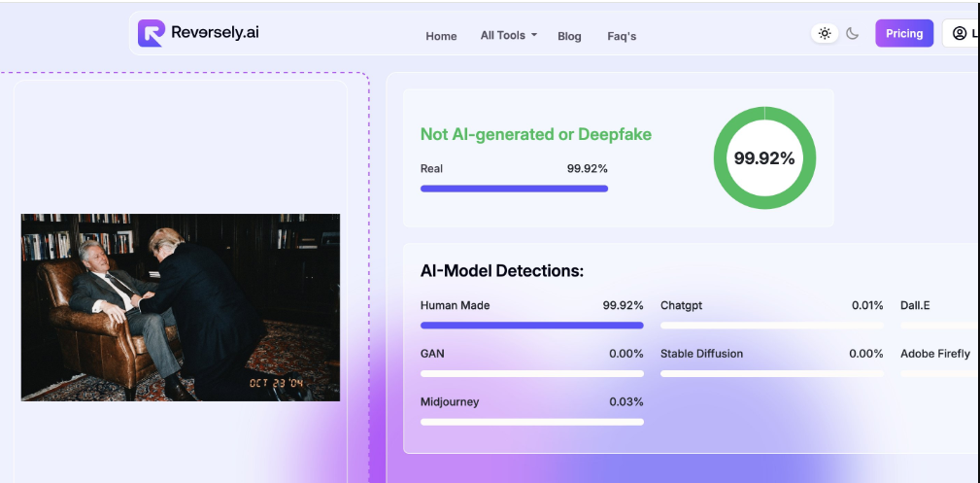980x483 pixels.
Task: Go to the Home page
Action: click(441, 36)
